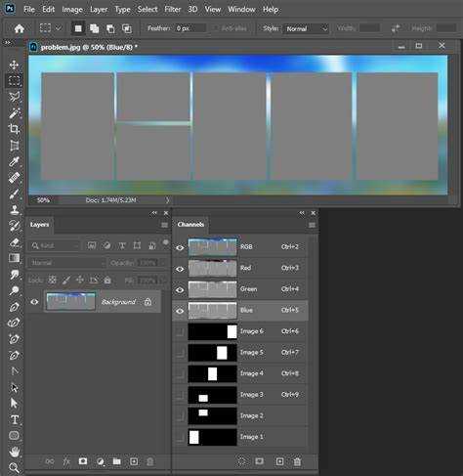The image size is (463, 476).
Task: Choose the Eyedropper tool
Action: tap(14, 161)
